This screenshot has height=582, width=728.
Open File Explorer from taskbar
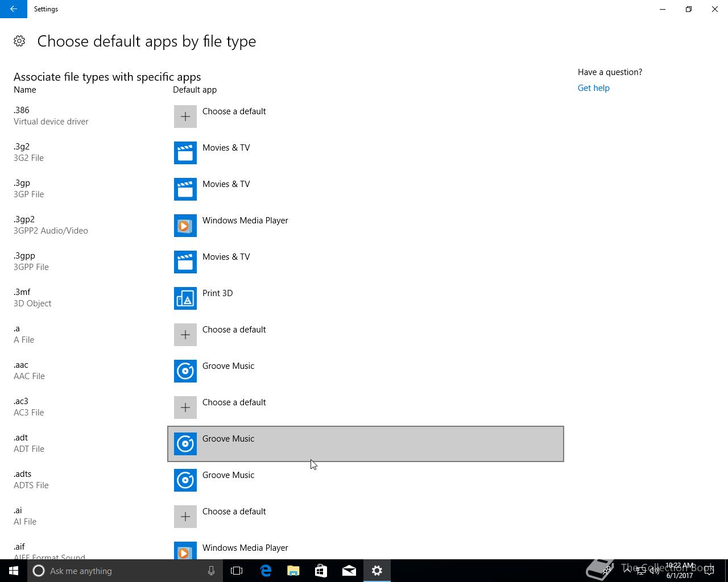click(x=293, y=571)
